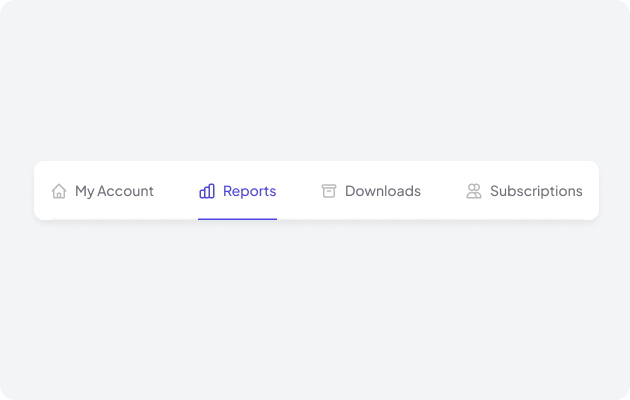This screenshot has width=630, height=400.
Task: Click the tab bar's right edge after Subscriptions
Action: 591,191
